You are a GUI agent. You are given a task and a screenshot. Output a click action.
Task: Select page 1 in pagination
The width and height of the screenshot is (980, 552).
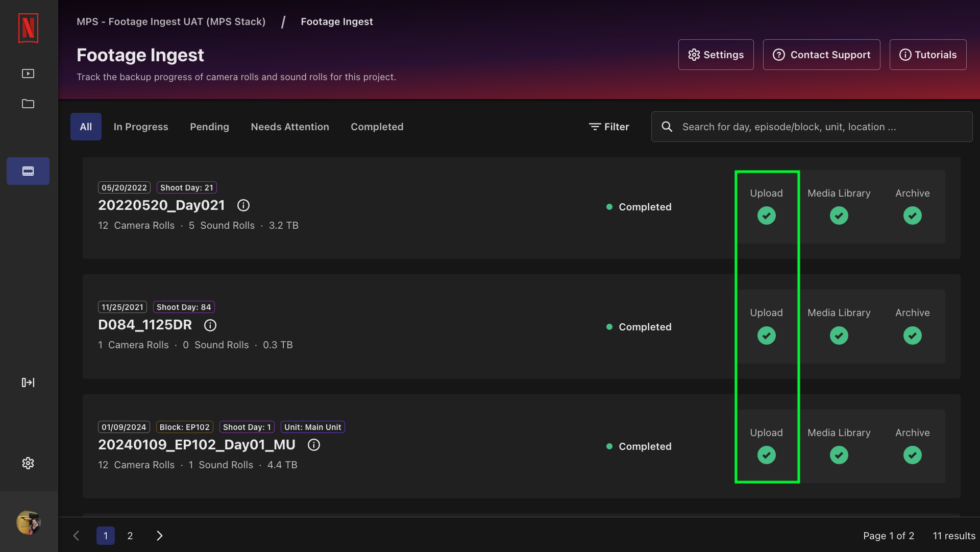coord(106,536)
